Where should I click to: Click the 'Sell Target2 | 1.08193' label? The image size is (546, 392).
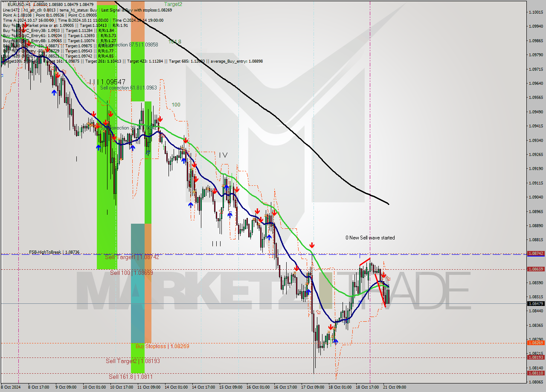pos(133,361)
